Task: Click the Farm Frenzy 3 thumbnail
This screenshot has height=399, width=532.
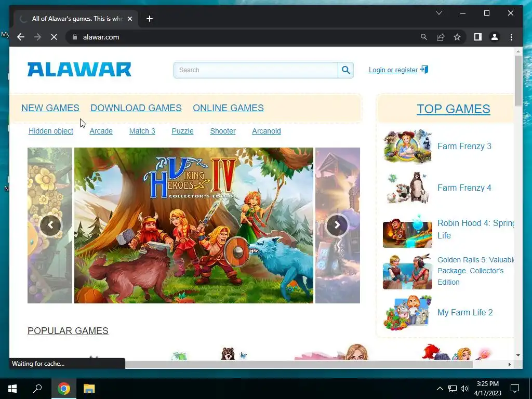Action: click(407, 146)
